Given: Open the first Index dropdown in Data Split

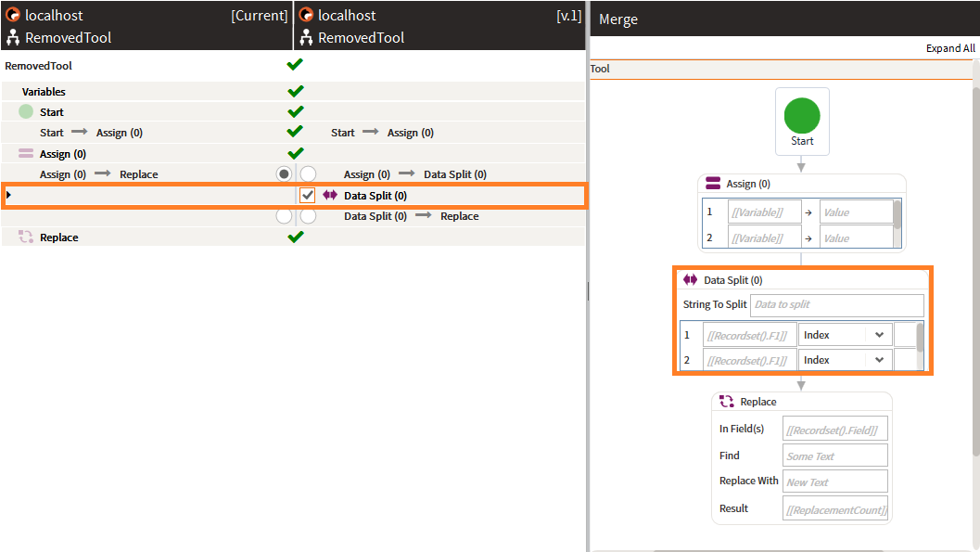Looking at the screenshot, I should [845, 334].
